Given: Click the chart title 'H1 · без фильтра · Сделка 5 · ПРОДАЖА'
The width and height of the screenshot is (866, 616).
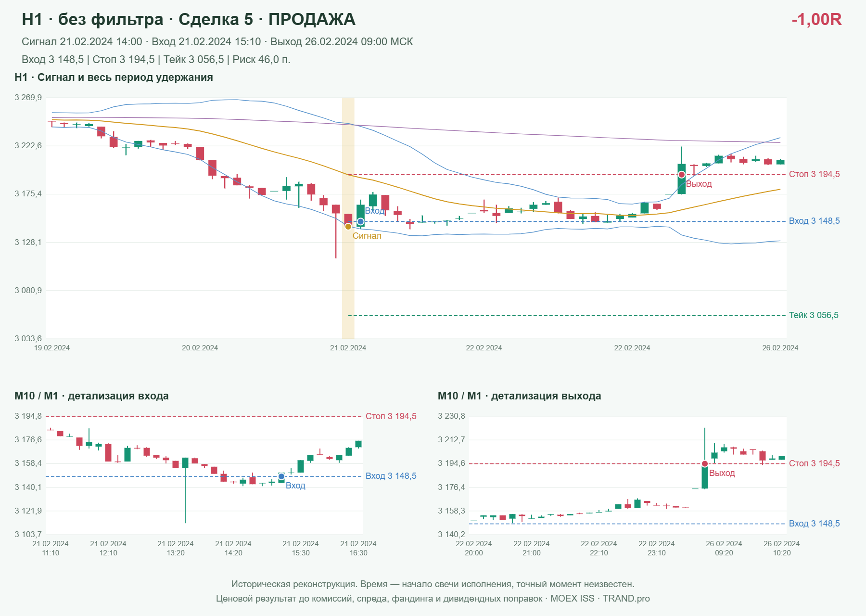Looking at the screenshot, I should click(189, 19).
